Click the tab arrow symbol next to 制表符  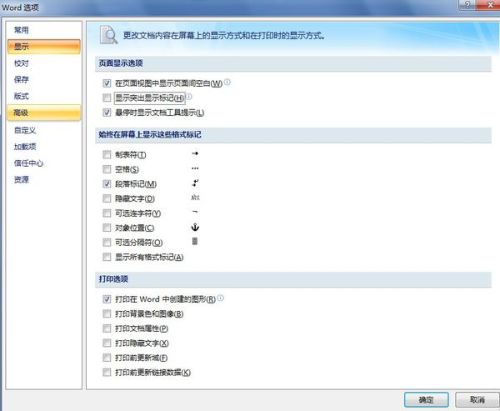(195, 153)
